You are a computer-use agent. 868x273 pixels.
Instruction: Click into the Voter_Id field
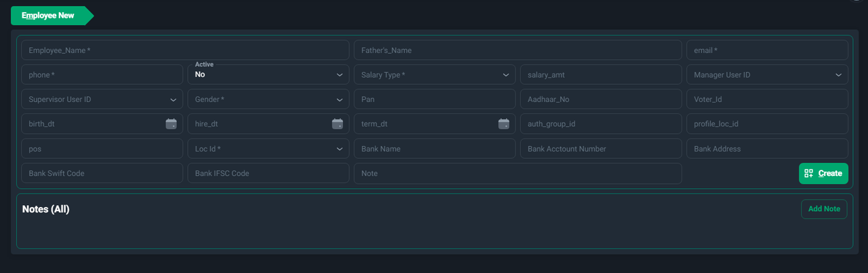(767, 99)
